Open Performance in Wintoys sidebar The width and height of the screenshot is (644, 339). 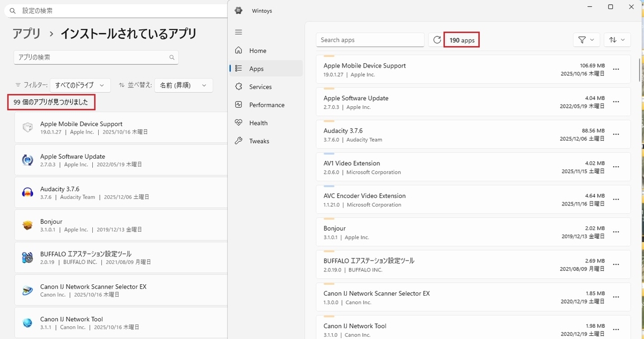pyautogui.click(x=266, y=105)
